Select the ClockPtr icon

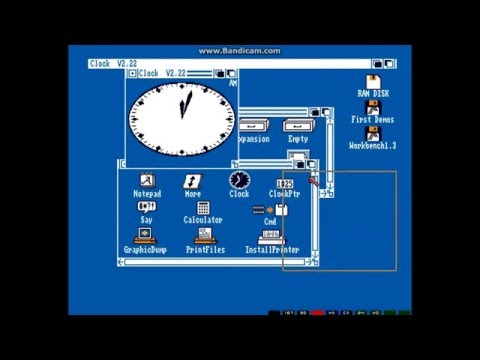tap(284, 188)
